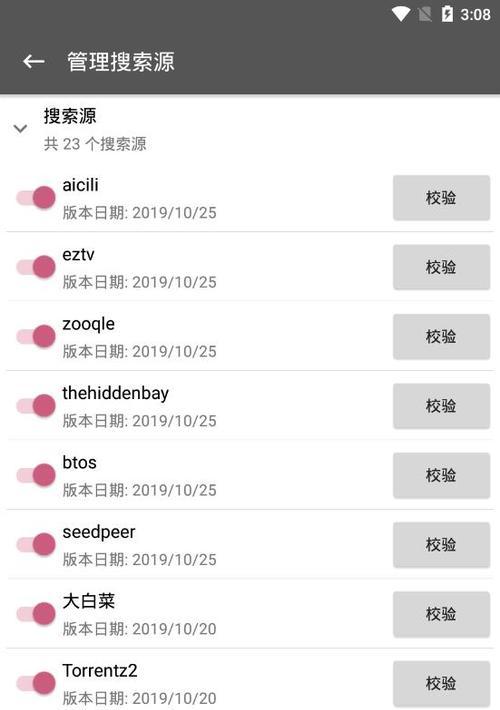Click 校验 for the eztv source

(441, 267)
